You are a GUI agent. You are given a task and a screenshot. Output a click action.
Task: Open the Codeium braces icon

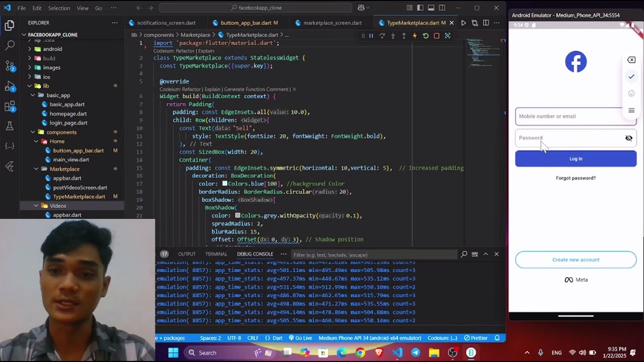(x=10, y=146)
